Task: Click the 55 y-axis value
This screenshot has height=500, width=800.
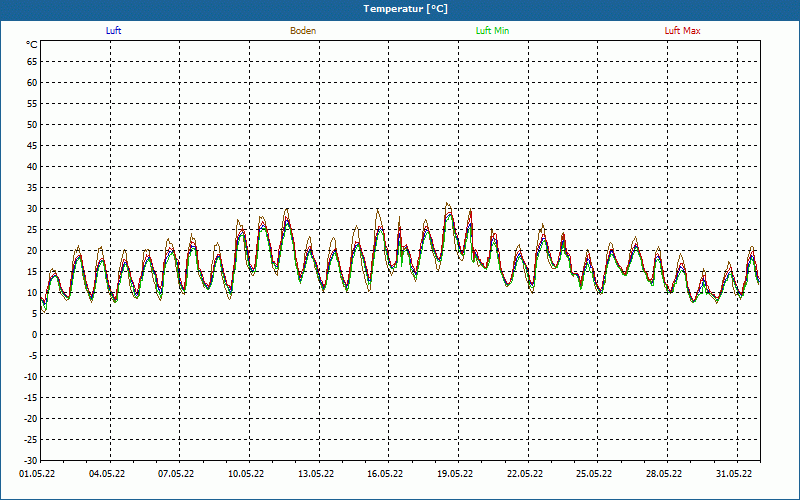Action: click(32, 104)
